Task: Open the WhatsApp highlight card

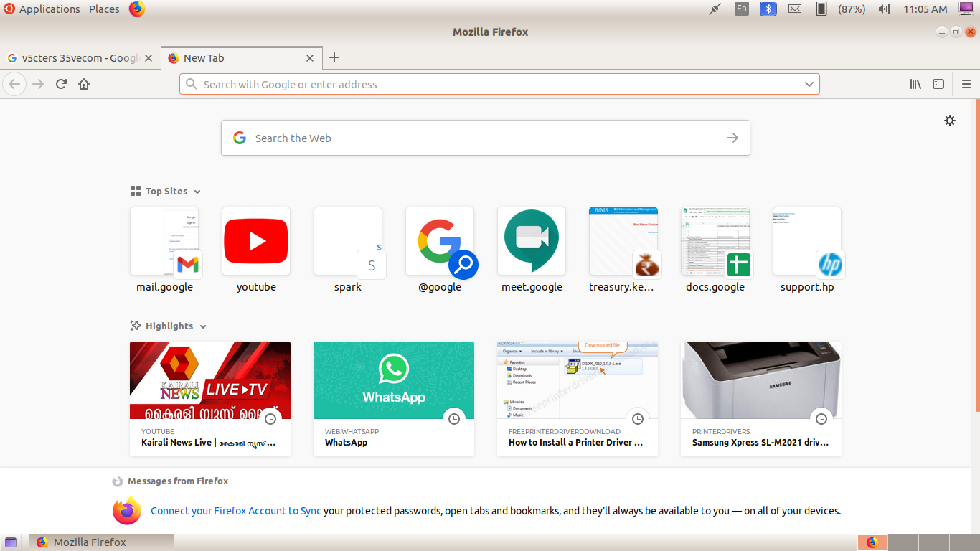Action: (393, 398)
